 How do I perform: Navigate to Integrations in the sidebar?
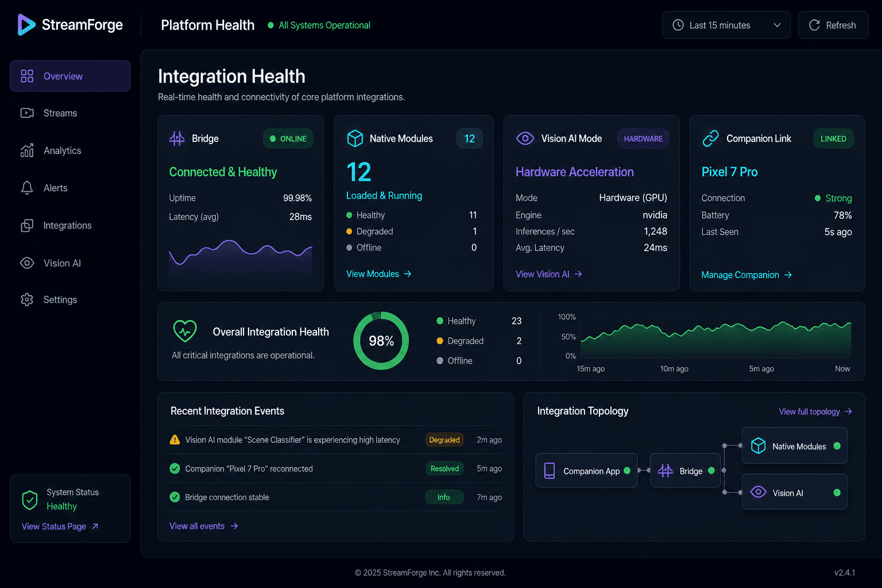click(x=70, y=226)
